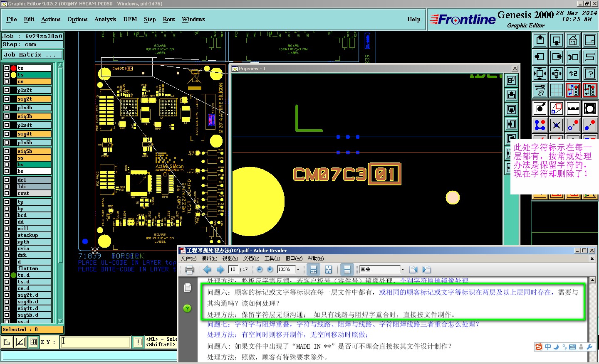Screen dimensions: 599x364
Task: Open the grid display icon
Action: coord(557,90)
